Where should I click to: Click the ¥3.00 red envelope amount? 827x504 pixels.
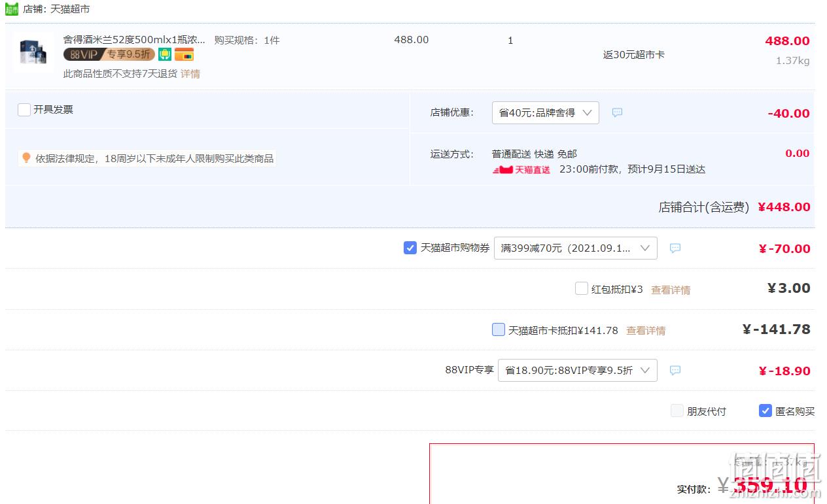[789, 288]
